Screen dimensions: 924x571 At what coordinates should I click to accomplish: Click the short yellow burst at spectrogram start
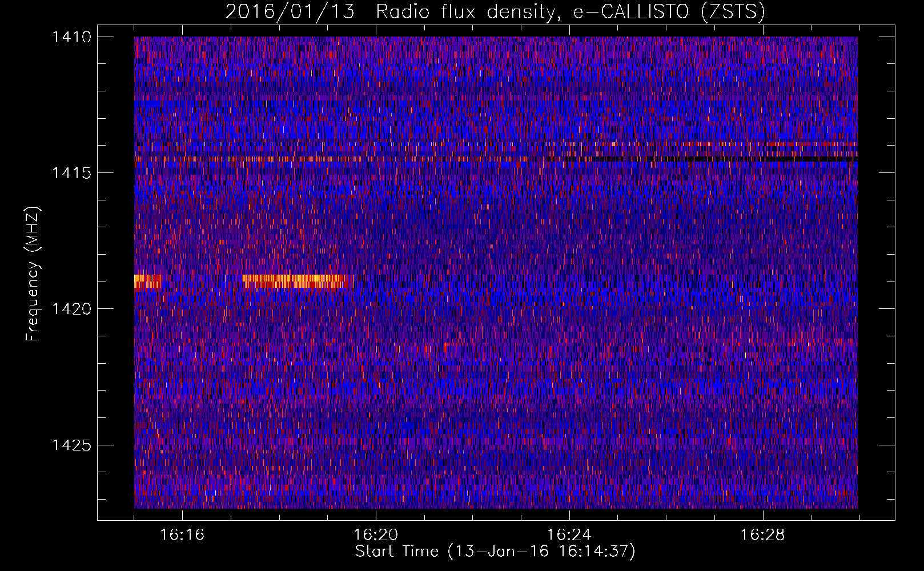click(x=147, y=280)
